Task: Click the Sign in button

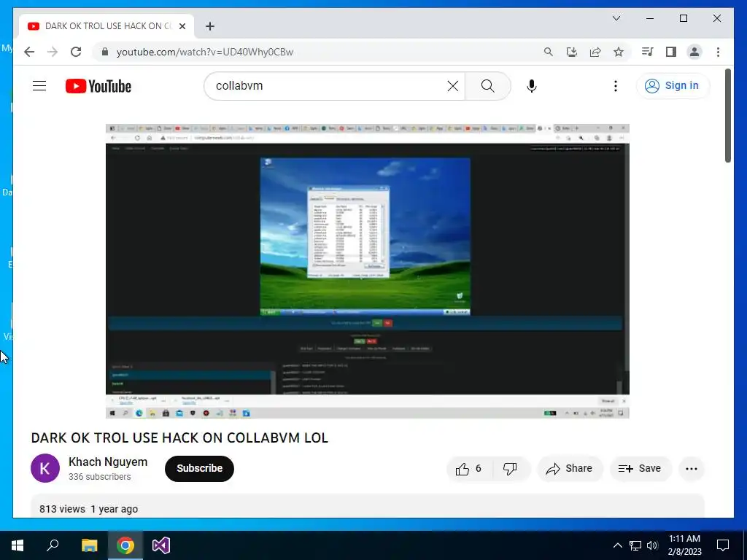Action: pos(672,86)
